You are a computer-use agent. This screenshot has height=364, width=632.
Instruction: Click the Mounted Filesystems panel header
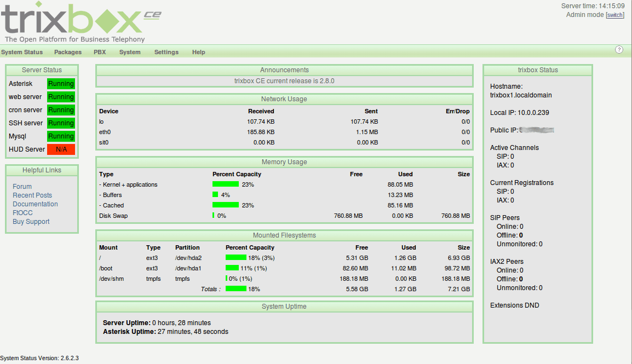pyautogui.click(x=284, y=235)
